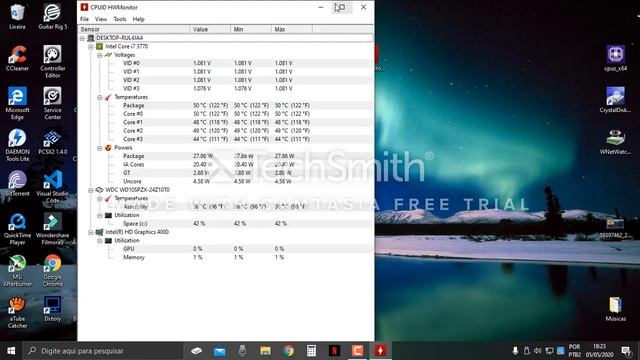Screen dimensions: 640x360
Task: Open File Explorer in the taskbar
Action: 265,351
